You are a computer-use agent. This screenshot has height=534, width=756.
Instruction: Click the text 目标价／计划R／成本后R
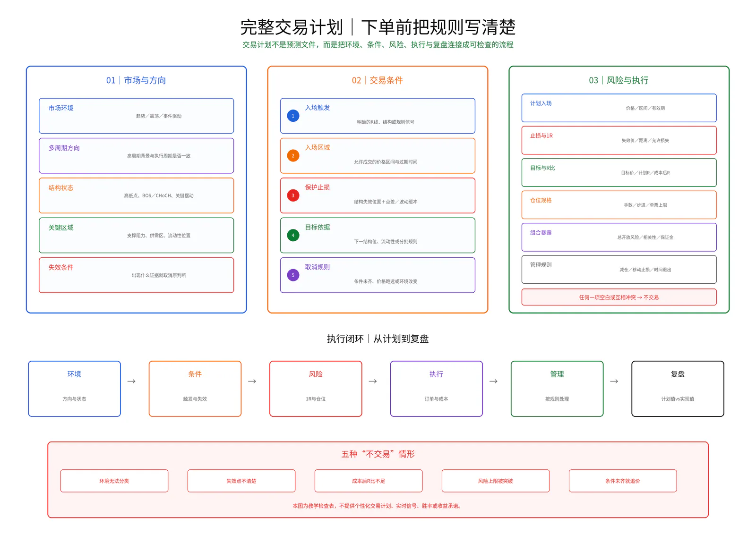pyautogui.click(x=645, y=173)
